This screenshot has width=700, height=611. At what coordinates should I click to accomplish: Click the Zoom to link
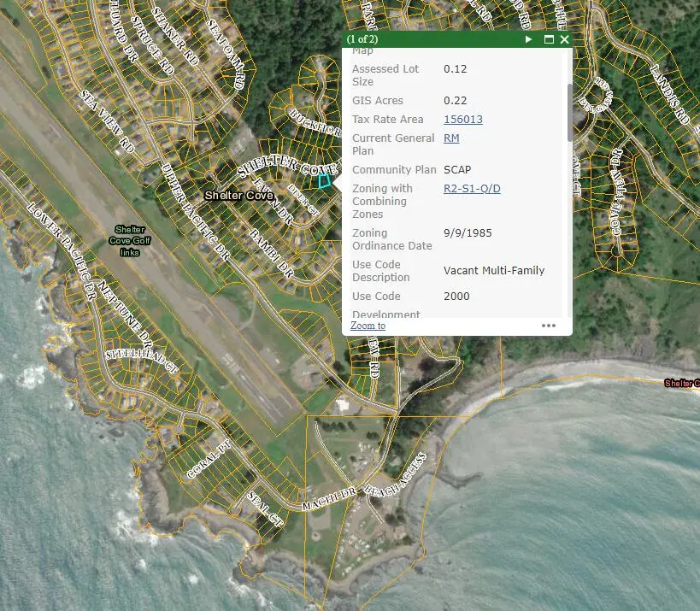(368, 326)
